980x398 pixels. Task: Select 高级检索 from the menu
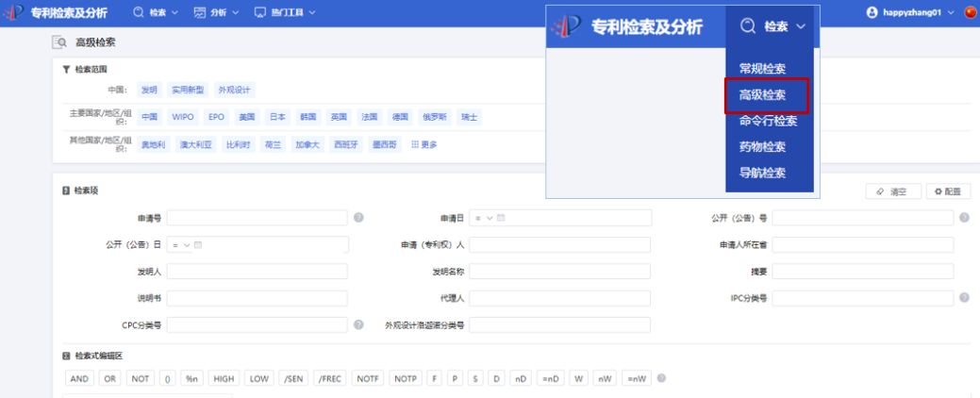[x=762, y=95]
